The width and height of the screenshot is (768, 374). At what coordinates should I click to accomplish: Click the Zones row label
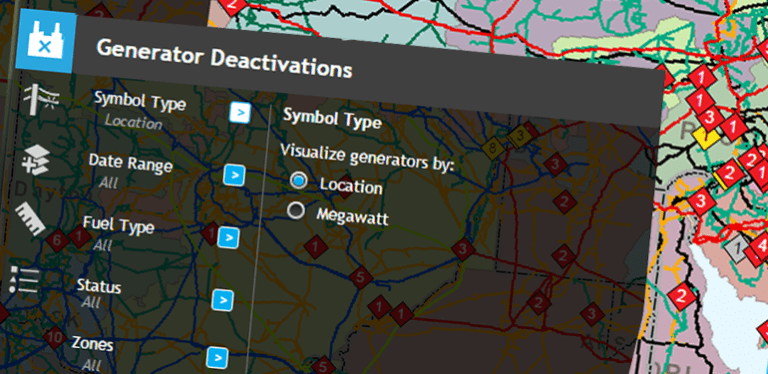pos(93,344)
